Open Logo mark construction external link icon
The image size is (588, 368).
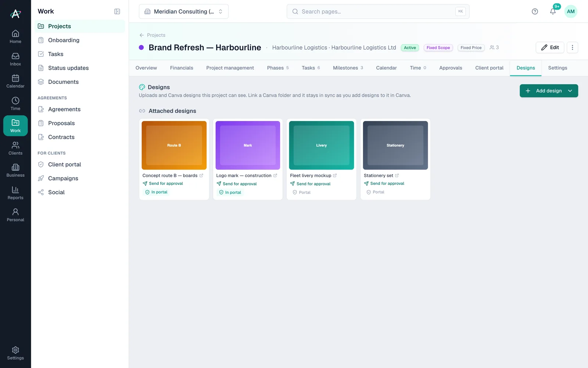click(275, 176)
